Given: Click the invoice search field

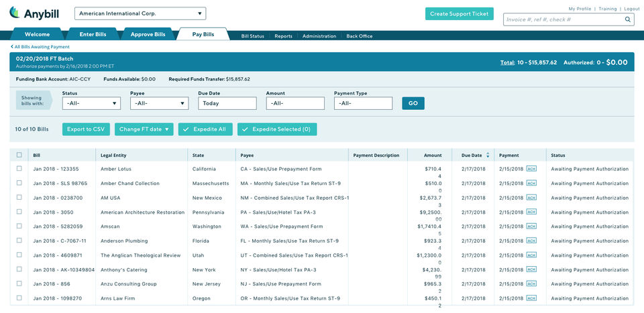Looking at the screenshot, I should coord(568,19).
